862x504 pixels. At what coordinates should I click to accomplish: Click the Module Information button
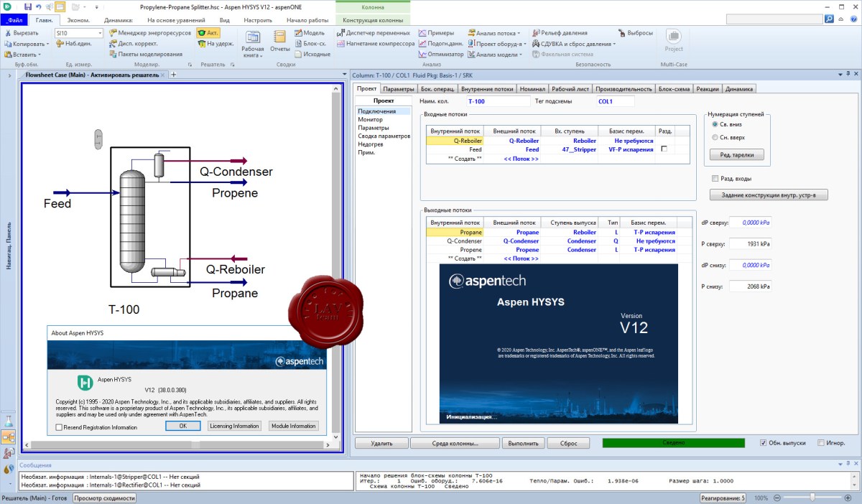tap(293, 426)
